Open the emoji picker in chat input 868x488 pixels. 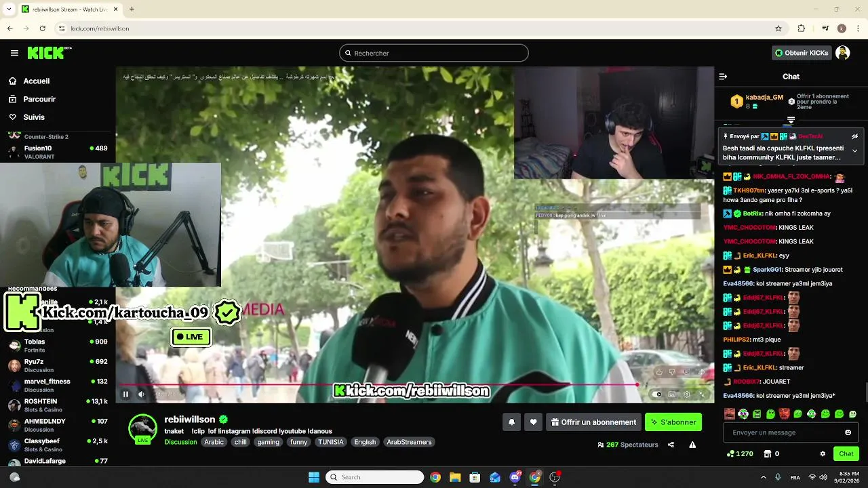click(x=848, y=432)
